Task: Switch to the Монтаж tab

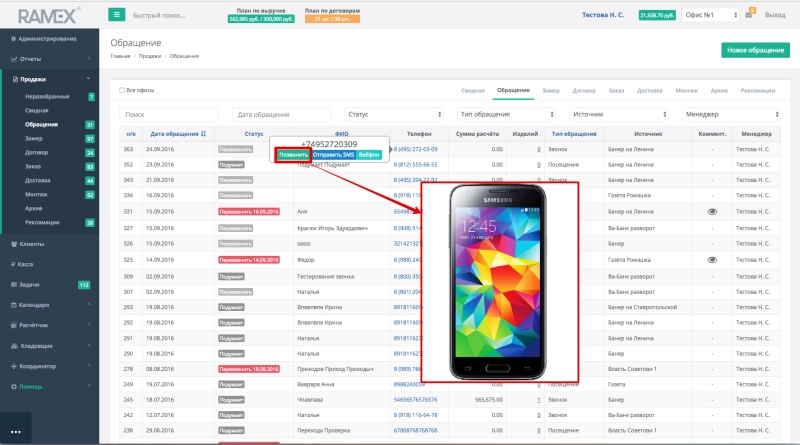Action: click(686, 91)
